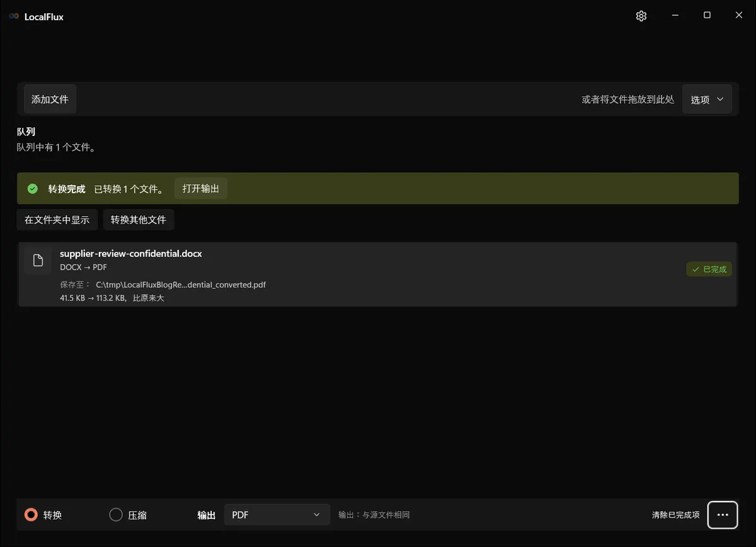This screenshot has width=756, height=547.
Task: Open the three-dot more options button
Action: pos(723,515)
